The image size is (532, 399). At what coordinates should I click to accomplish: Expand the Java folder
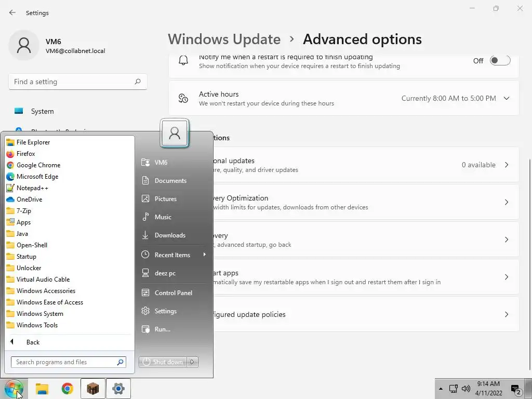coord(70,234)
